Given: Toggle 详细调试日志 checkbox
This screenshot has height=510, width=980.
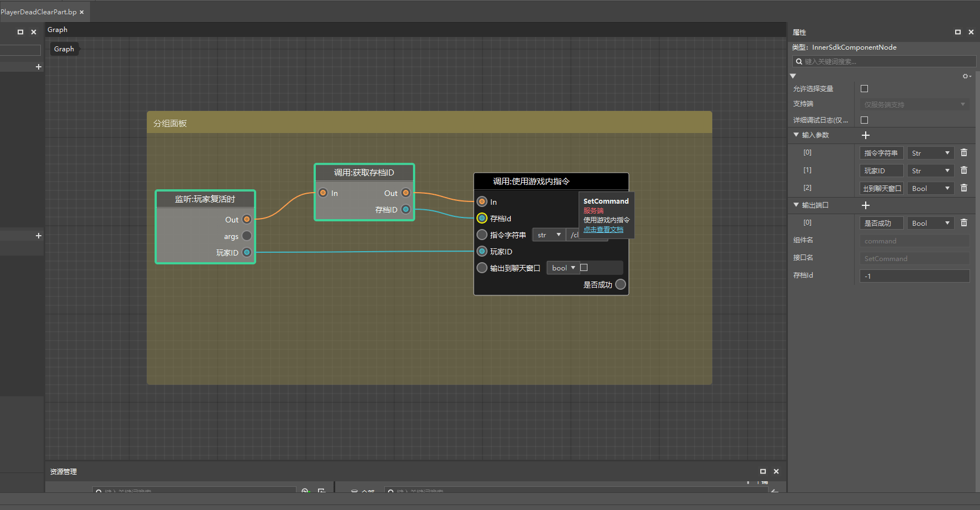Looking at the screenshot, I should pos(865,120).
